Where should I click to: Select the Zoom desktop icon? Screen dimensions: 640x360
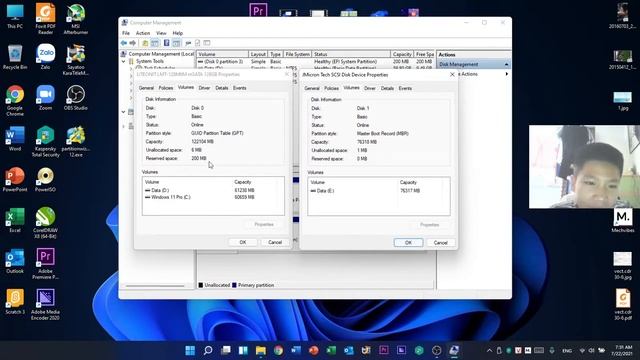(45, 98)
